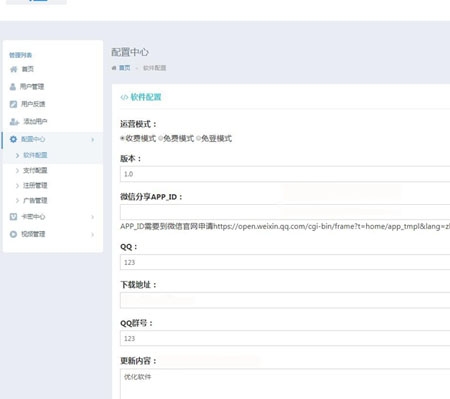Image resolution: width=450 pixels, height=399 pixels.
Task: Click the 管理列表 sidebar header
Action: [20, 55]
